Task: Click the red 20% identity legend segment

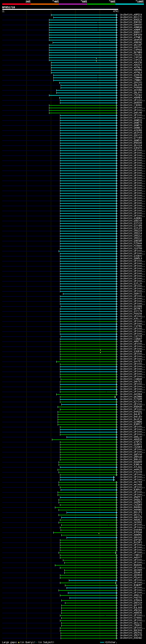Action: coord(16,4)
